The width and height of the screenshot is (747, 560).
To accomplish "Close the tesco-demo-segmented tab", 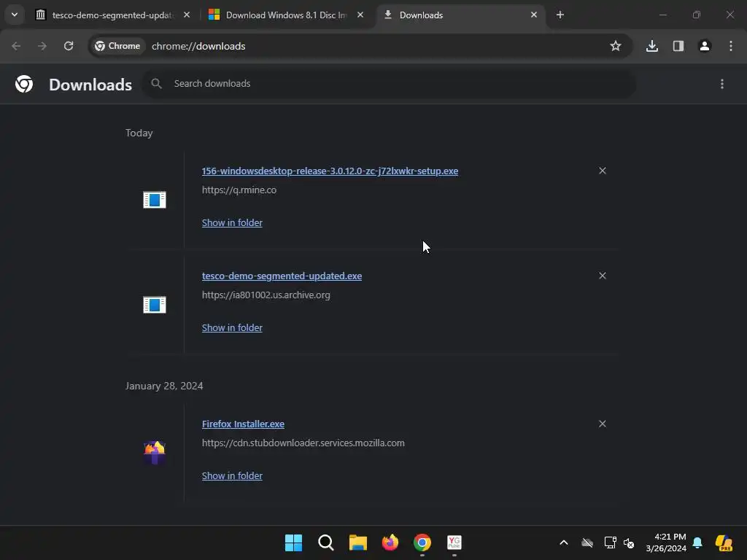I will (187, 15).
